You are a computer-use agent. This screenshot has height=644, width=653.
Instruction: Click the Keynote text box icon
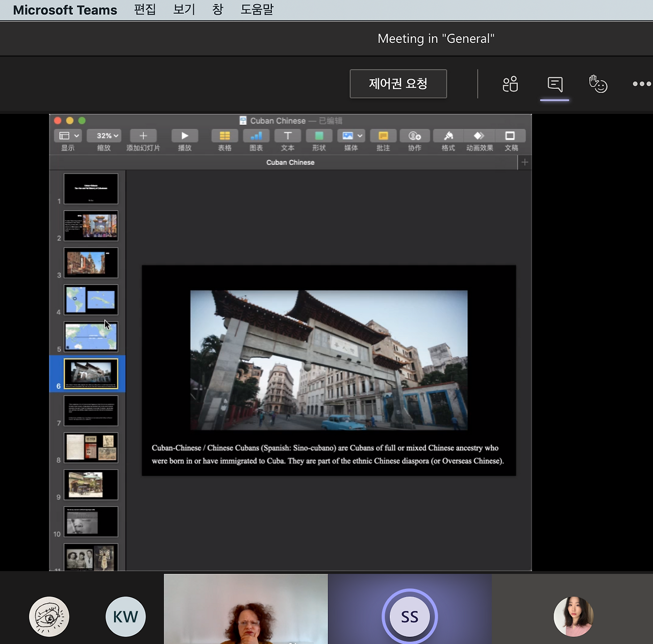(288, 136)
